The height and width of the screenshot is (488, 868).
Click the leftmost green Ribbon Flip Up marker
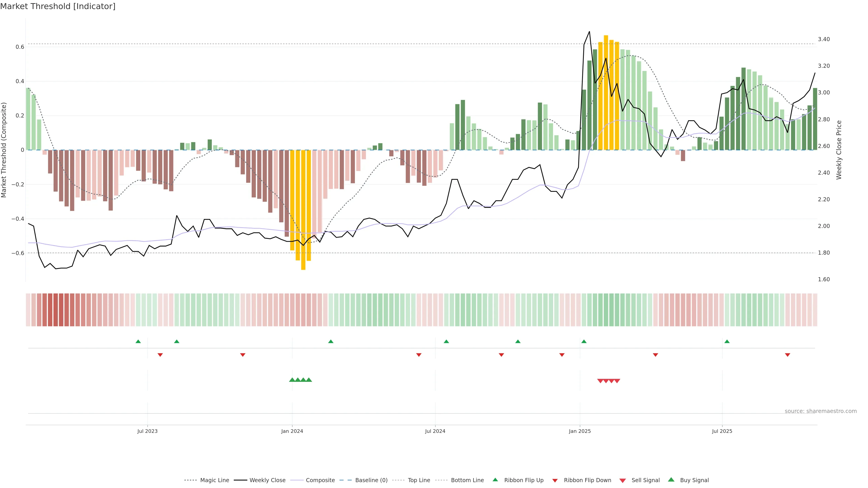[x=138, y=342]
